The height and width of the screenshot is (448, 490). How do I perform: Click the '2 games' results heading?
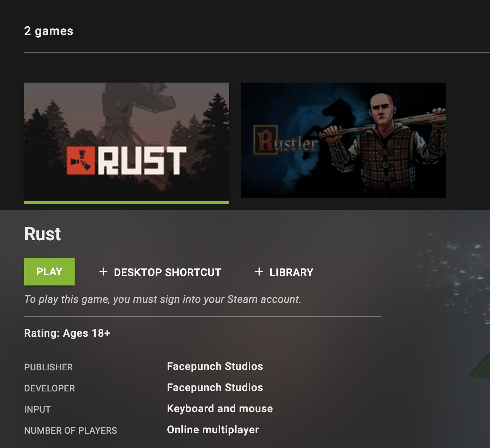(x=49, y=31)
